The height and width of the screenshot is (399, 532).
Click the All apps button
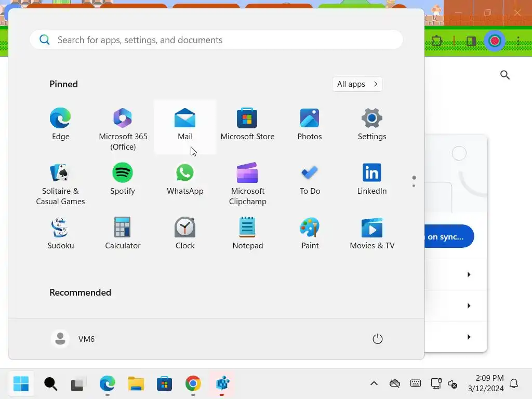tap(357, 84)
